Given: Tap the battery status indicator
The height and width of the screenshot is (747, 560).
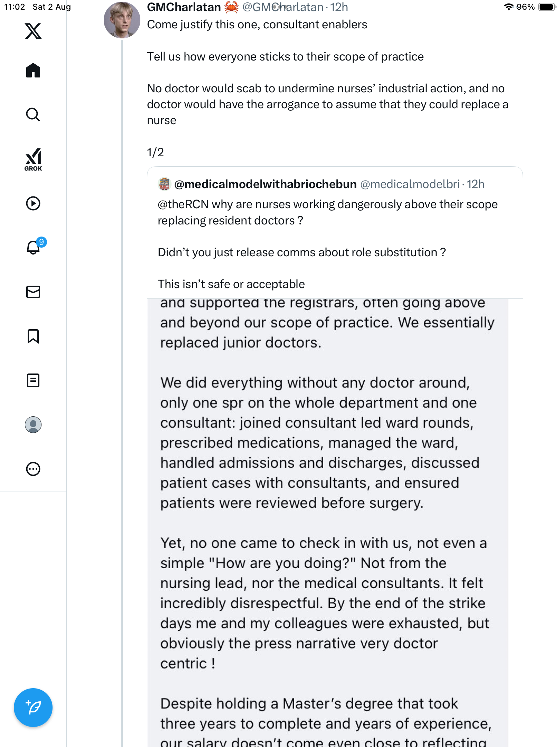Looking at the screenshot, I should click(546, 7).
